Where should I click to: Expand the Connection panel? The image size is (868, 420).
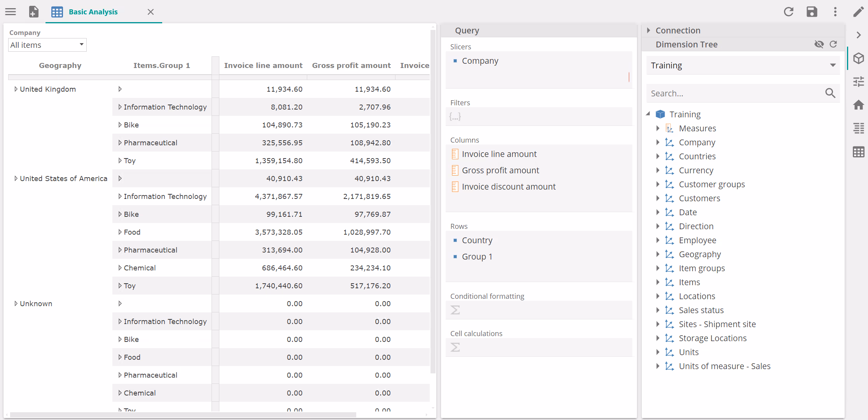[x=648, y=30]
